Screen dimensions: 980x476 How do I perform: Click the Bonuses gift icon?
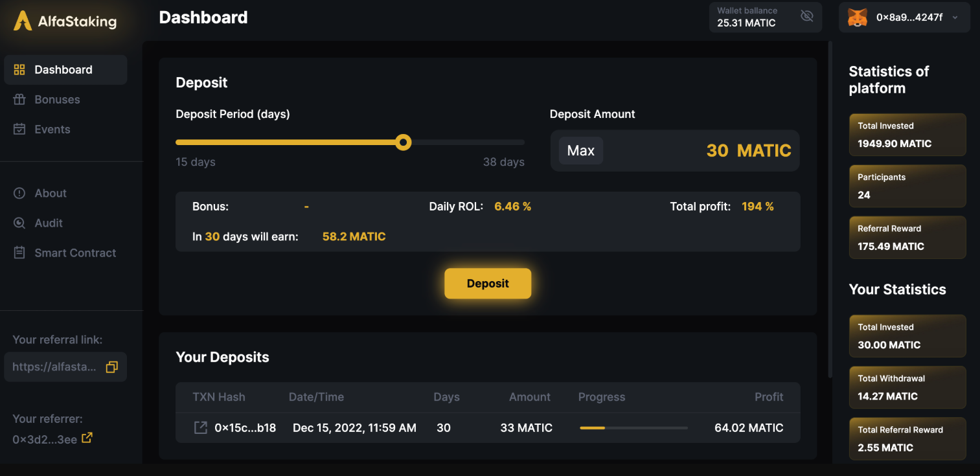pos(19,100)
